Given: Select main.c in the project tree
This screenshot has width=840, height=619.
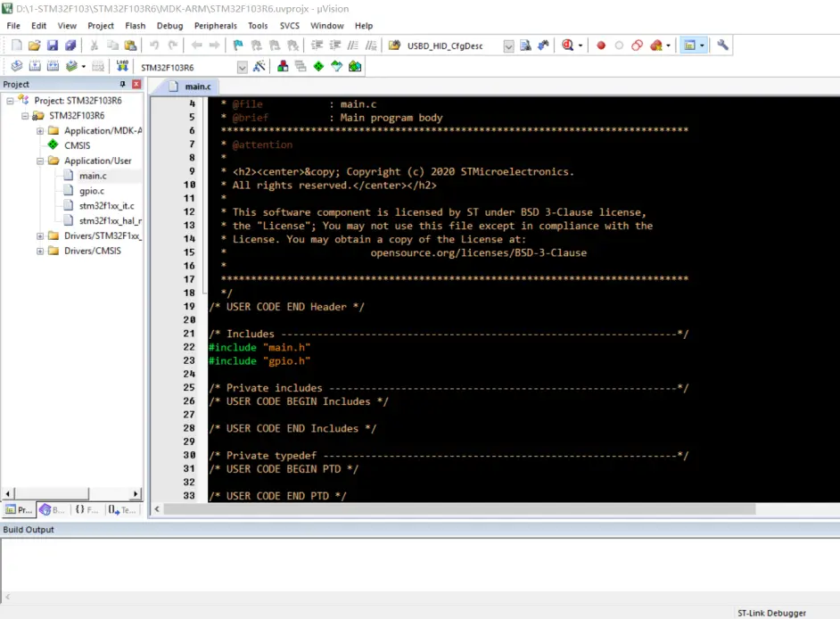Looking at the screenshot, I should pyautogui.click(x=93, y=176).
